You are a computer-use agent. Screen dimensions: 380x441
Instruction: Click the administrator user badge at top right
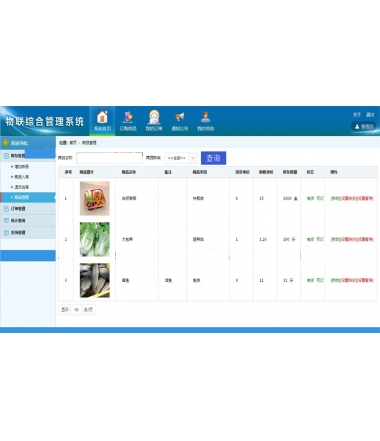364,127
